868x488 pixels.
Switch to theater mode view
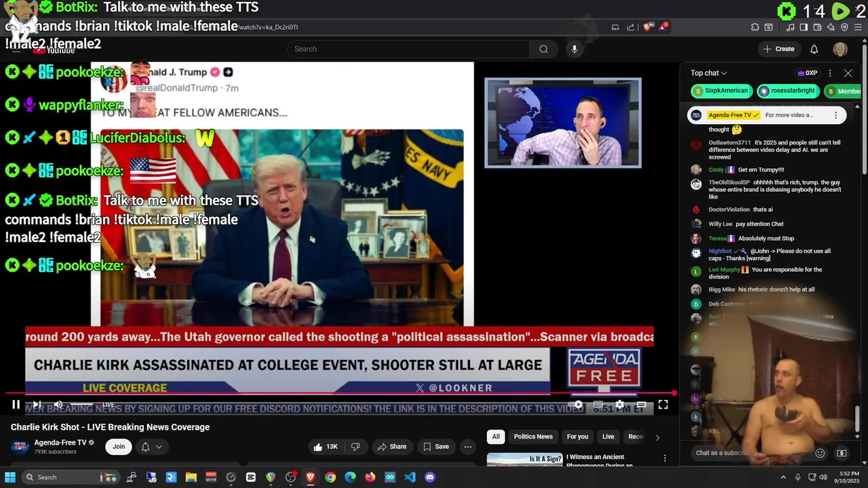[642, 405]
